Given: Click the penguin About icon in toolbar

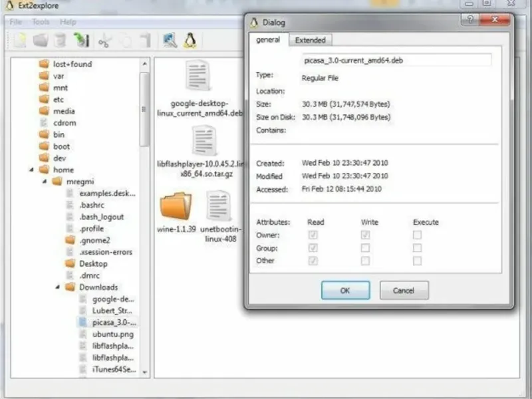Looking at the screenshot, I should pyautogui.click(x=190, y=41).
